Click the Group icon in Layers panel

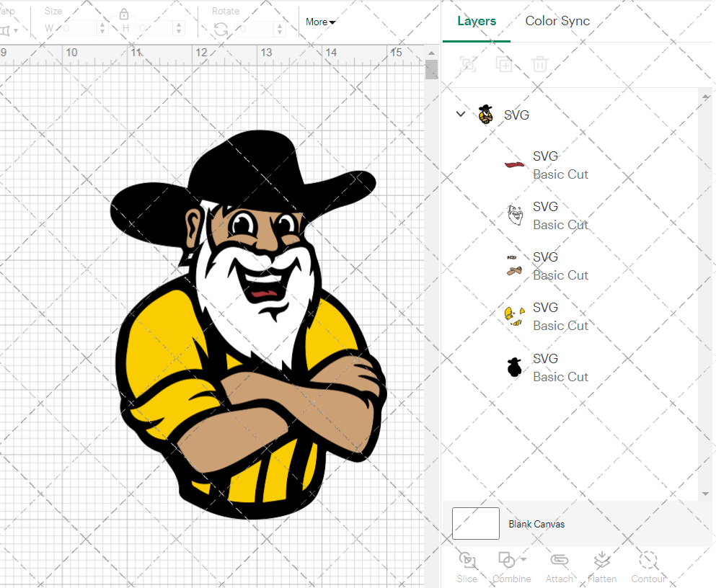coord(469,64)
